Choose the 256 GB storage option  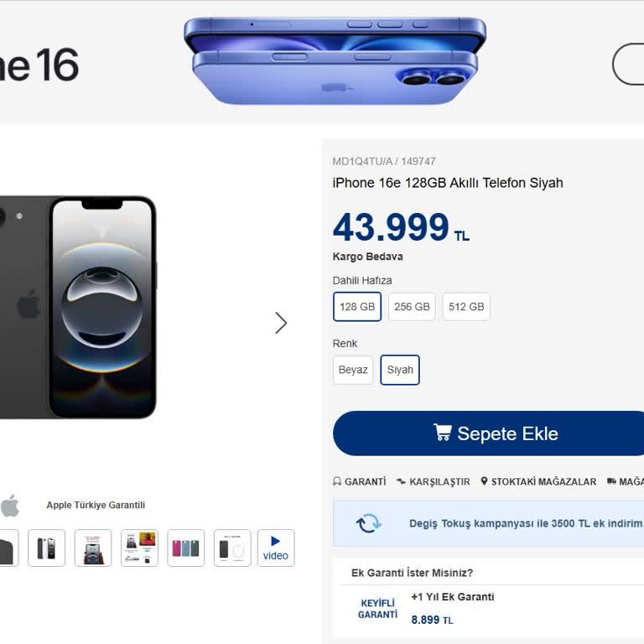coord(412,307)
